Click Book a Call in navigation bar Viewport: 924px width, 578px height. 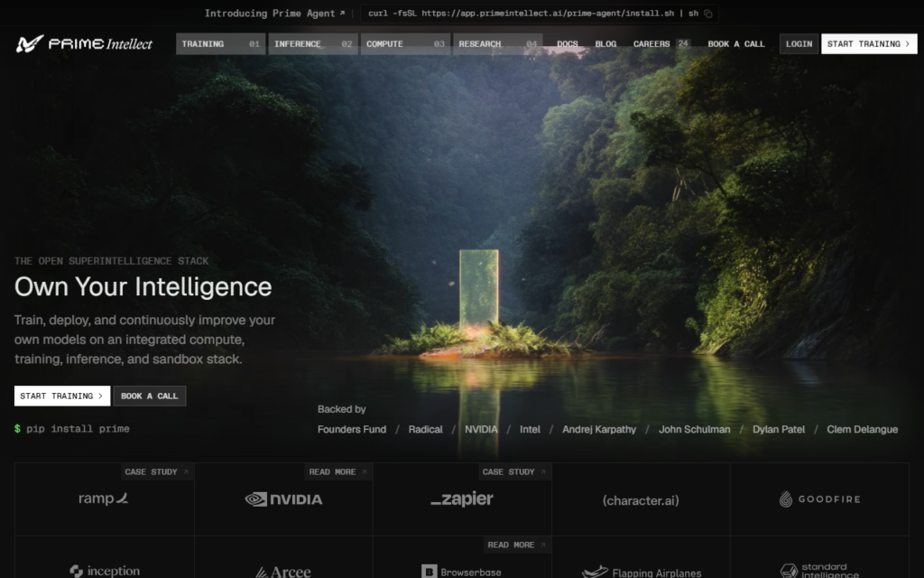click(x=736, y=43)
